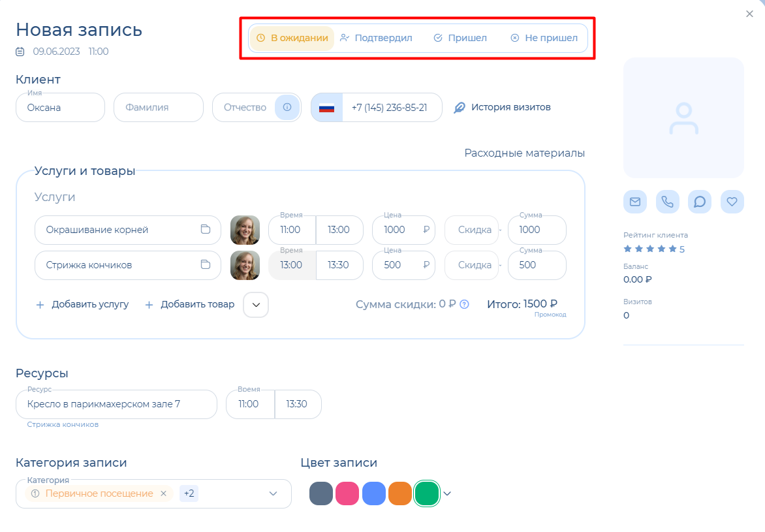The image size is (765, 532).
Task: Expand options chevron beside Добавить товар
Action: (256, 304)
